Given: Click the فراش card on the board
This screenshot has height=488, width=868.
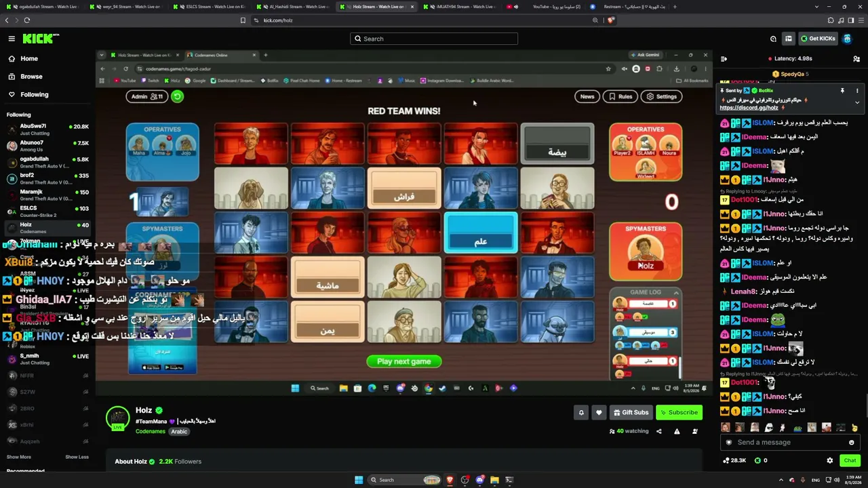Looking at the screenshot, I should pyautogui.click(x=404, y=188).
